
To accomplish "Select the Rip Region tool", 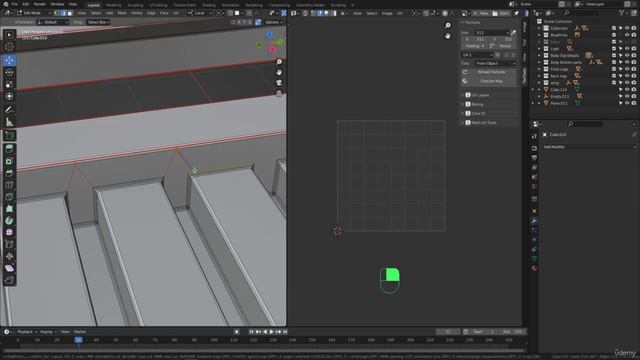I will click(x=9, y=280).
